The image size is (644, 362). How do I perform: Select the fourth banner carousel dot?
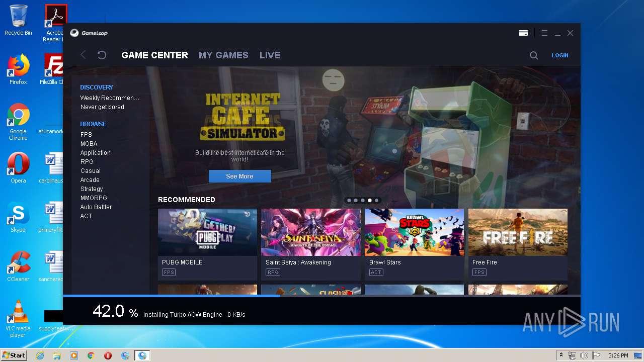point(370,200)
